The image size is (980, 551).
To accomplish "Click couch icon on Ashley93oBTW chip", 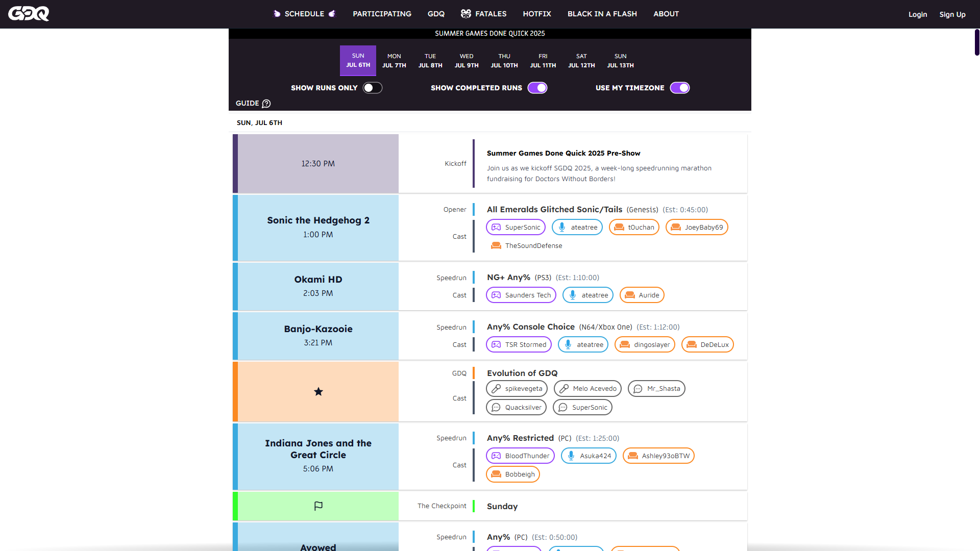I will pyautogui.click(x=633, y=456).
